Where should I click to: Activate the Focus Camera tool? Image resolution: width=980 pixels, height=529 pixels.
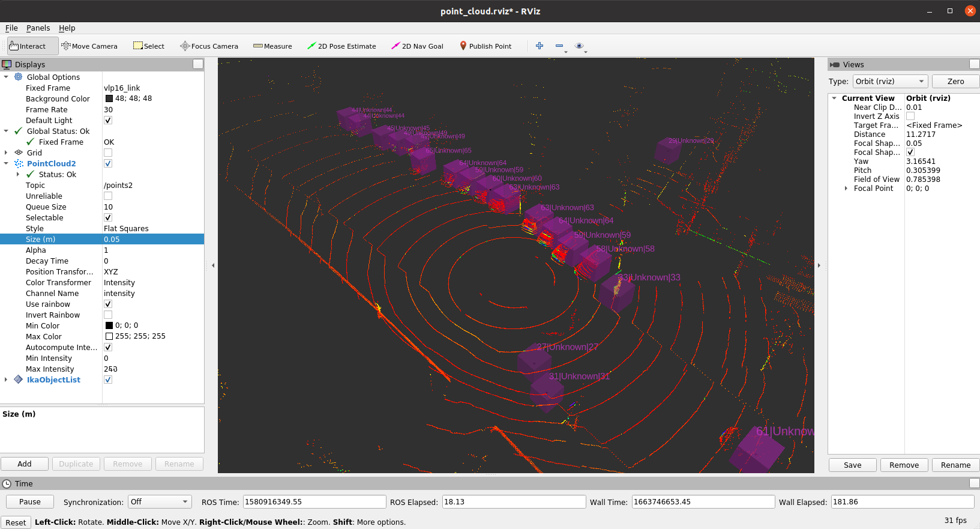[209, 46]
